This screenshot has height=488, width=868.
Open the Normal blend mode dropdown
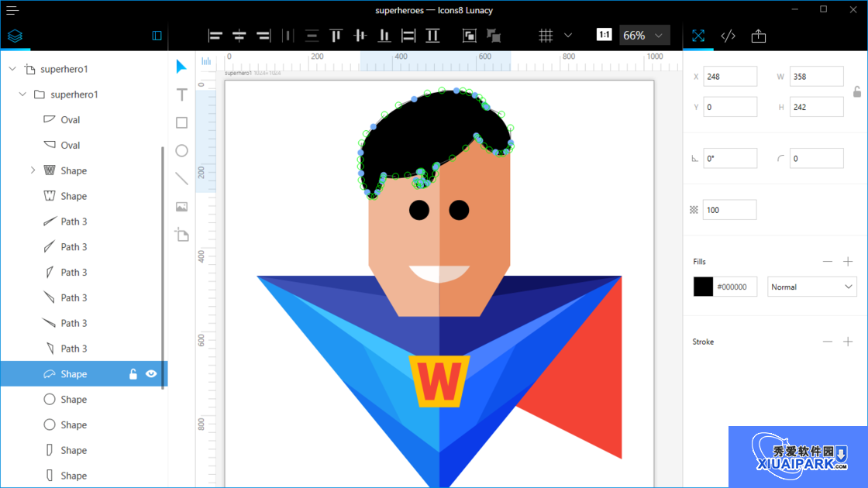pyautogui.click(x=812, y=287)
